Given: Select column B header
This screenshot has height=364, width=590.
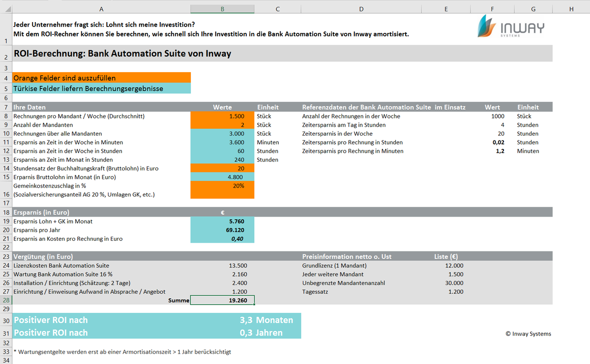Looking at the screenshot, I should click(x=222, y=9).
